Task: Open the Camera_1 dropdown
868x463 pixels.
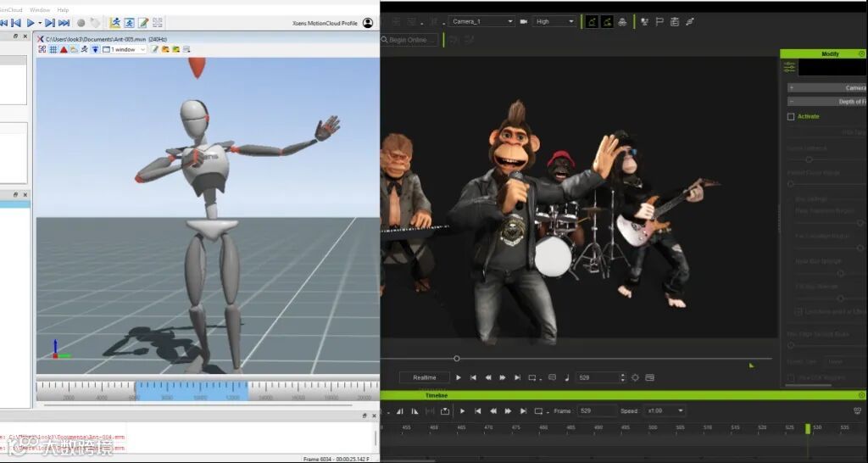Action: click(481, 21)
